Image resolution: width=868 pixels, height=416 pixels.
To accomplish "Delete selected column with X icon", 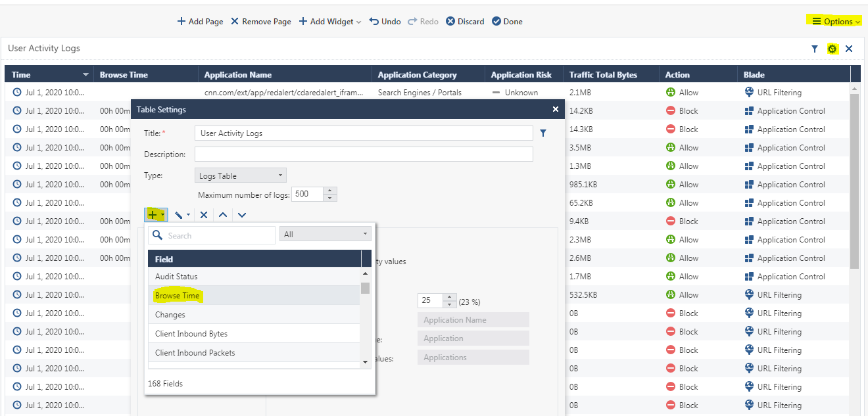I will pyautogui.click(x=204, y=215).
